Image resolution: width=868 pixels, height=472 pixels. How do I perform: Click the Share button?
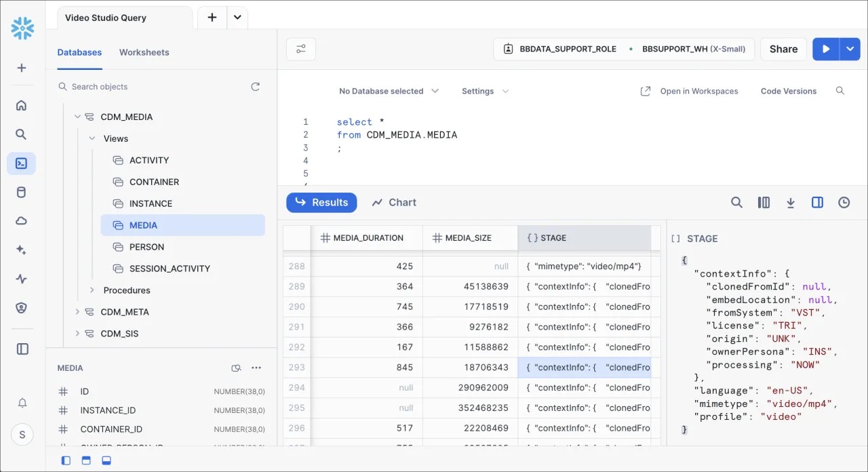(783, 49)
